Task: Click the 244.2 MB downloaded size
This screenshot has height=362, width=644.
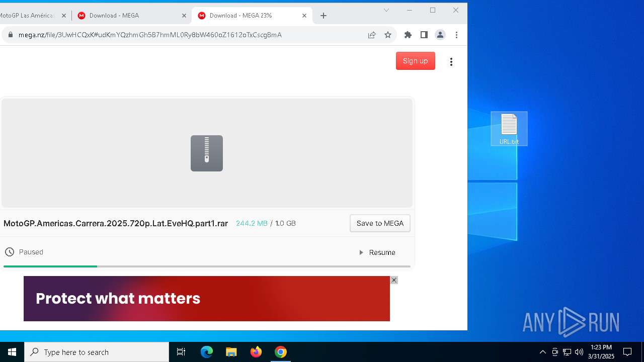Action: click(x=252, y=223)
